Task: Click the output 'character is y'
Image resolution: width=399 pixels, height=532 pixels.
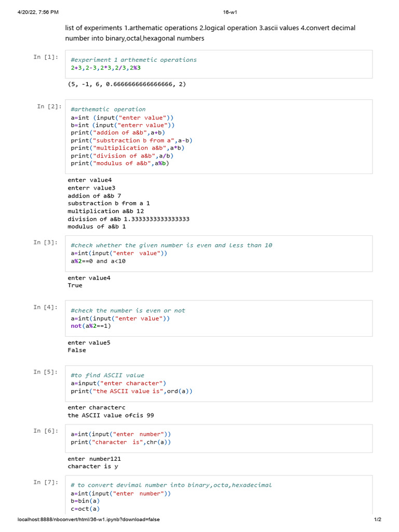Action: [93, 467]
